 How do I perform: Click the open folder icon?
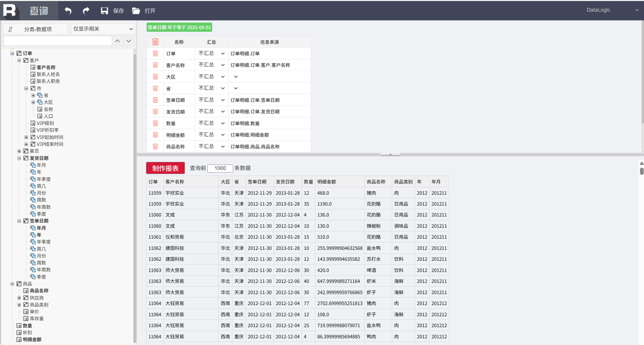click(136, 10)
